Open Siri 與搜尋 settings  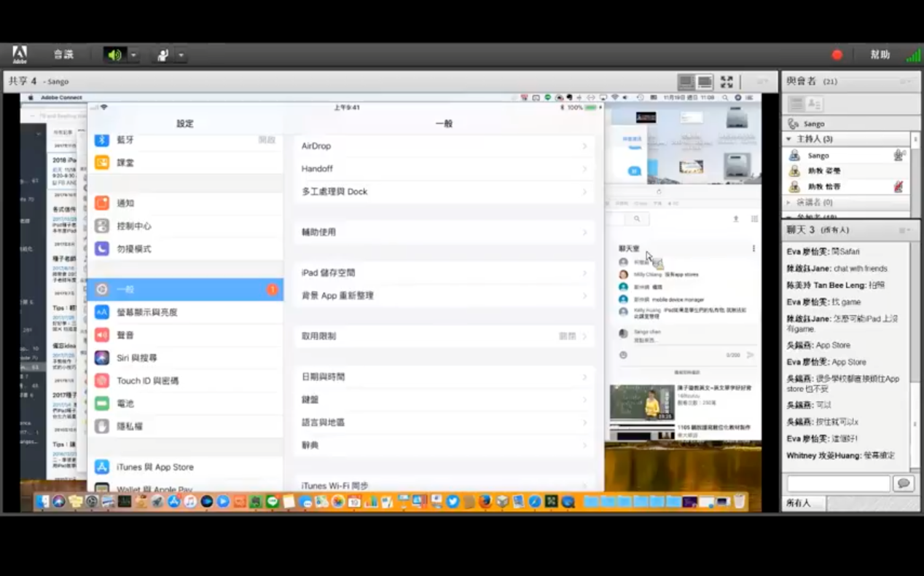click(x=185, y=358)
